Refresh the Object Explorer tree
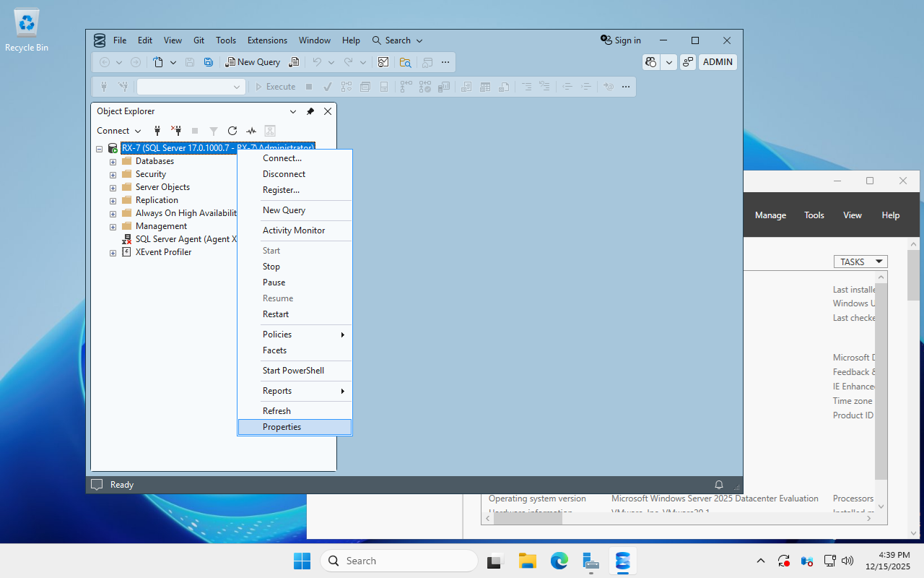 tap(232, 131)
